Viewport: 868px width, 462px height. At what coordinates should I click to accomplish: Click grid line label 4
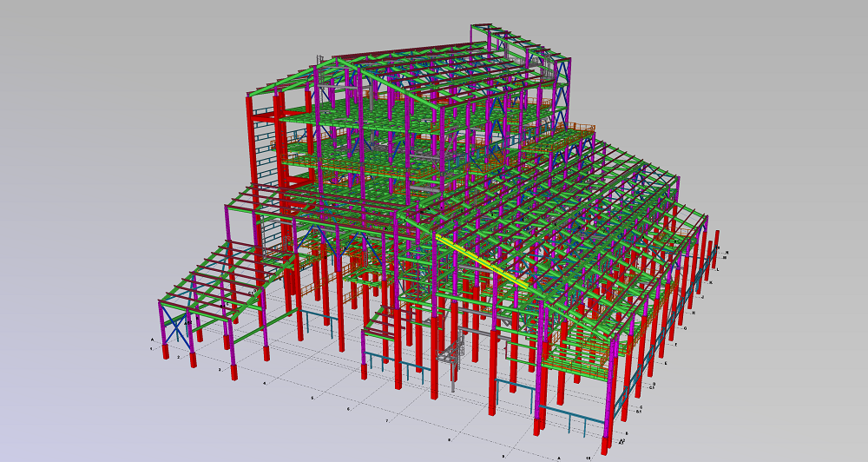pyautogui.click(x=265, y=383)
